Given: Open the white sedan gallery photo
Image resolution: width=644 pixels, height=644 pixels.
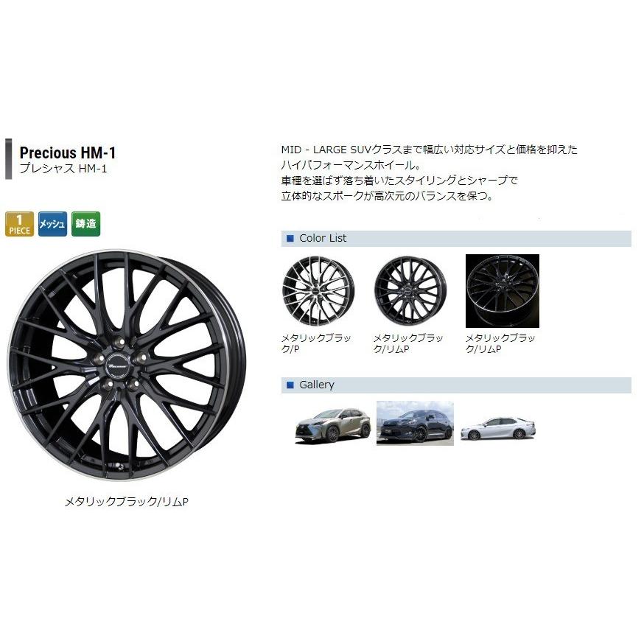Looking at the screenshot, I should point(498,428).
